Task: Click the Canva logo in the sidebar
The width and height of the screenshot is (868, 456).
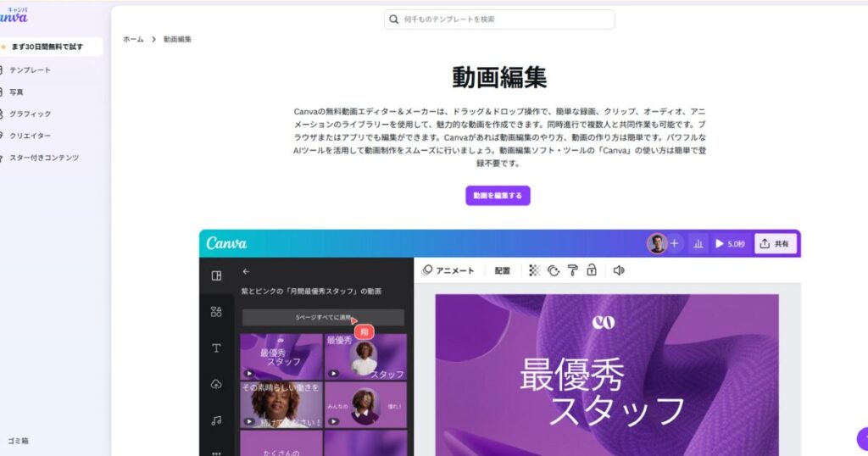Action: point(14,16)
